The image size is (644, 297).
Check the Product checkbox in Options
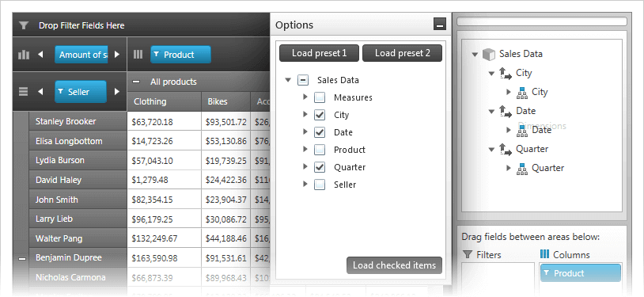click(x=320, y=150)
